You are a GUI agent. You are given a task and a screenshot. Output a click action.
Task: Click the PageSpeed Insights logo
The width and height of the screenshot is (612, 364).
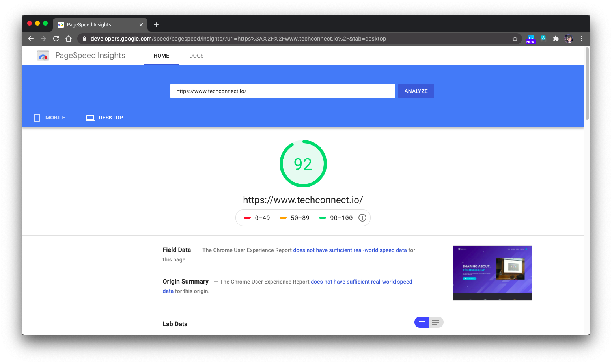pos(43,55)
